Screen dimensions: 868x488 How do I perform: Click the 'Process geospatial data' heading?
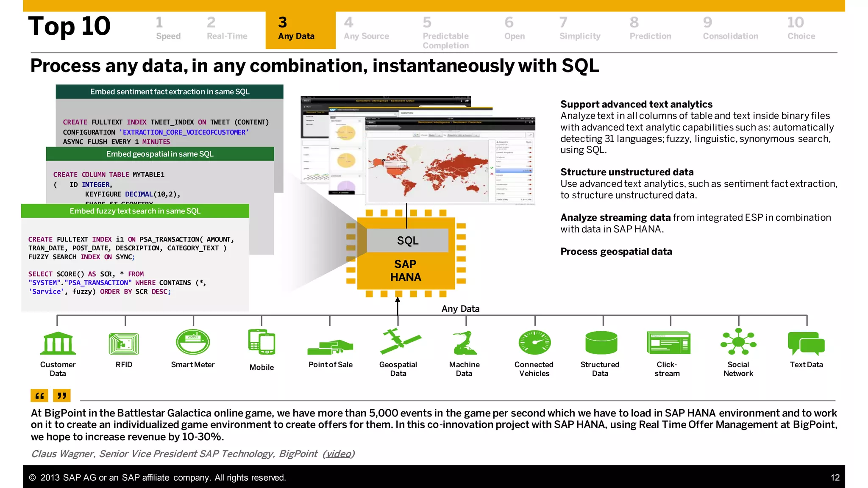tap(616, 251)
